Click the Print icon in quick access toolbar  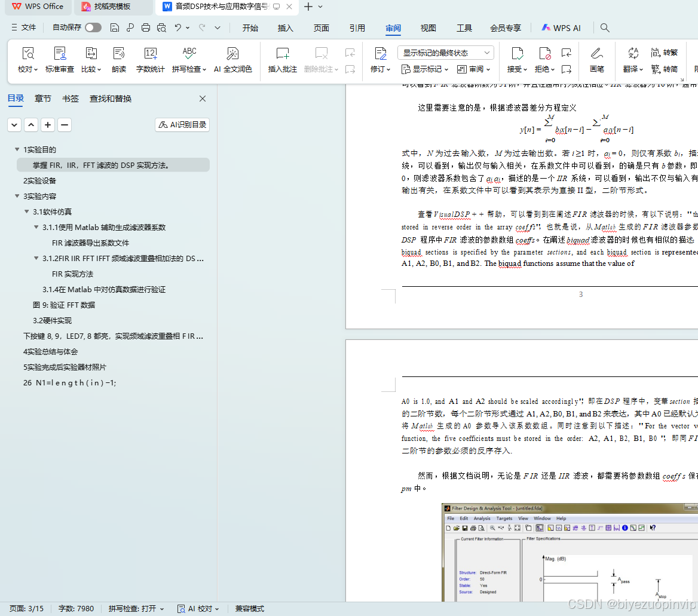(x=146, y=27)
